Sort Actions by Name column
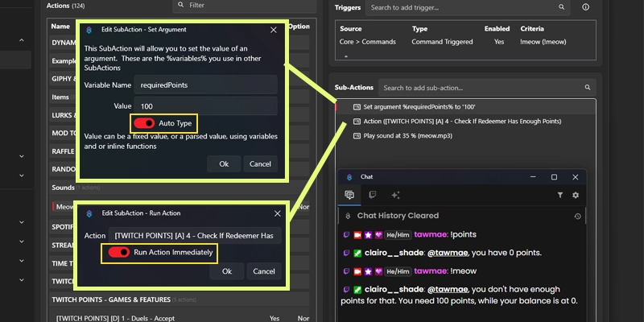Image resolution: width=644 pixels, height=322 pixels. 60,27
